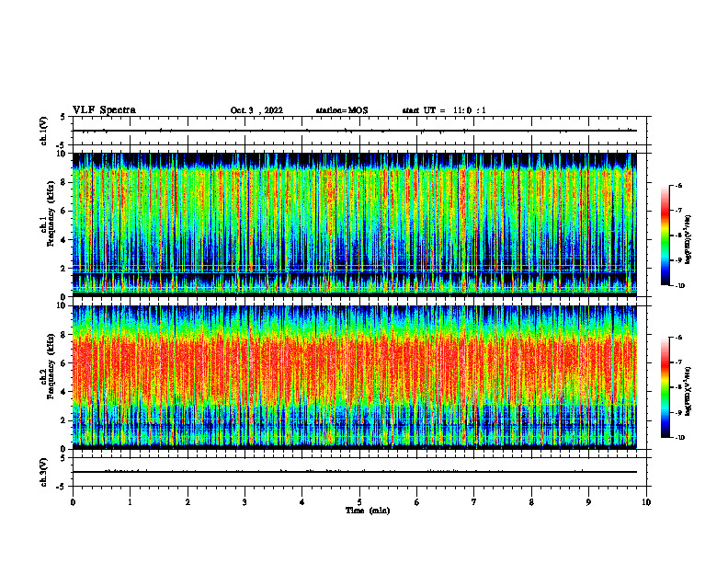The width and height of the screenshot is (728, 563).
Task: Click the "ch.1(V)" axis label
Action: point(44,131)
